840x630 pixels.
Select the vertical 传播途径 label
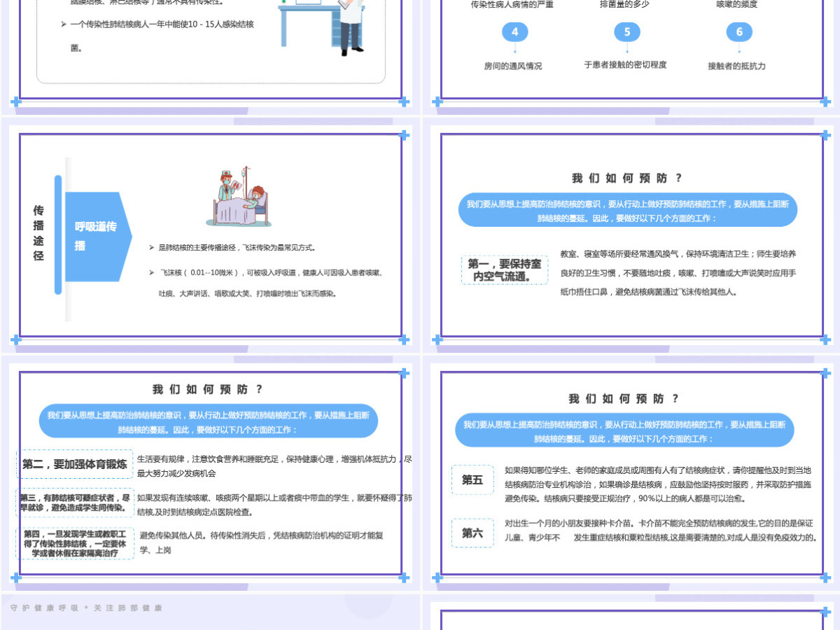pyautogui.click(x=38, y=233)
